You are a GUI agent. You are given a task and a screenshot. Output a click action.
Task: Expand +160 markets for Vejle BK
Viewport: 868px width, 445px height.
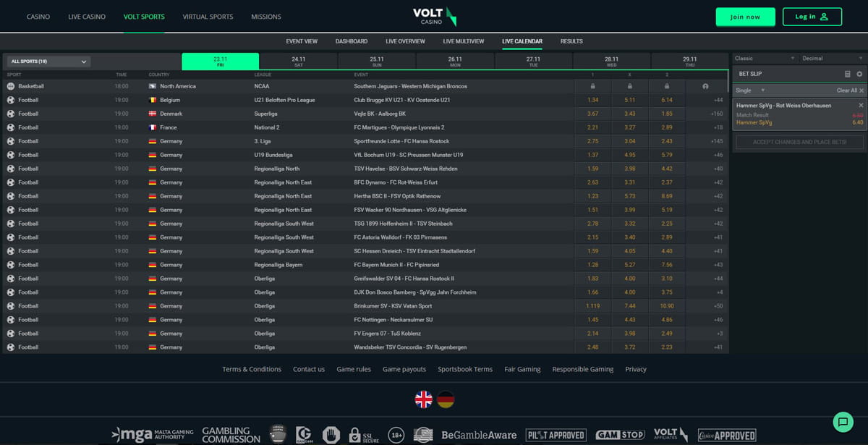tap(717, 114)
